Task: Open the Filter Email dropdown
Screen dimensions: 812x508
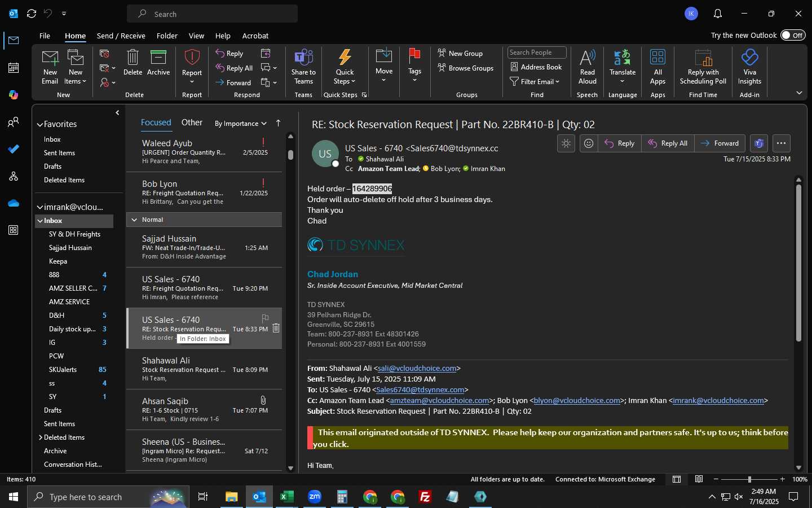Action: (535, 81)
